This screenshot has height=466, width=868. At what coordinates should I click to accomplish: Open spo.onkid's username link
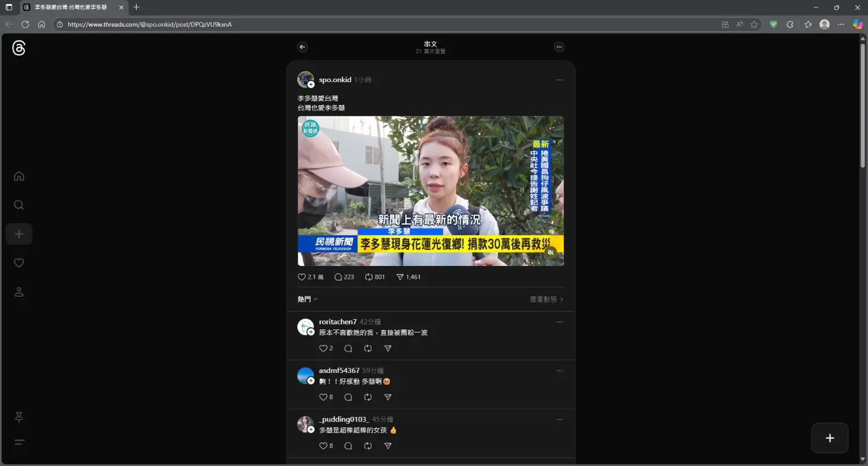(x=335, y=80)
